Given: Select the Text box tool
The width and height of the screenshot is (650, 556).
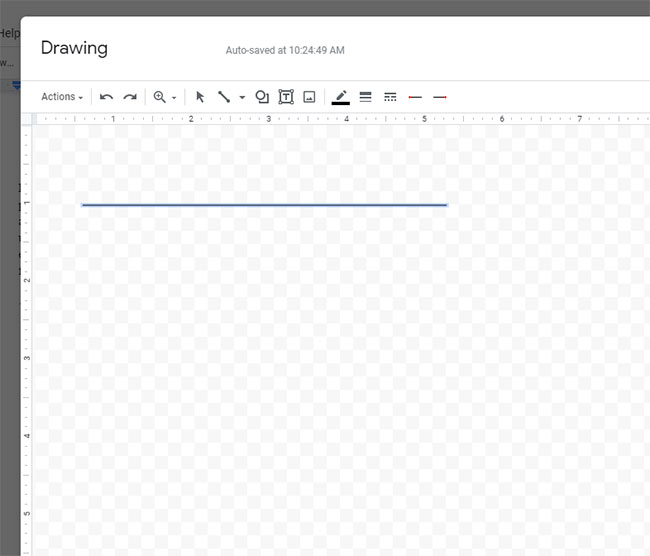Looking at the screenshot, I should pyautogui.click(x=286, y=97).
